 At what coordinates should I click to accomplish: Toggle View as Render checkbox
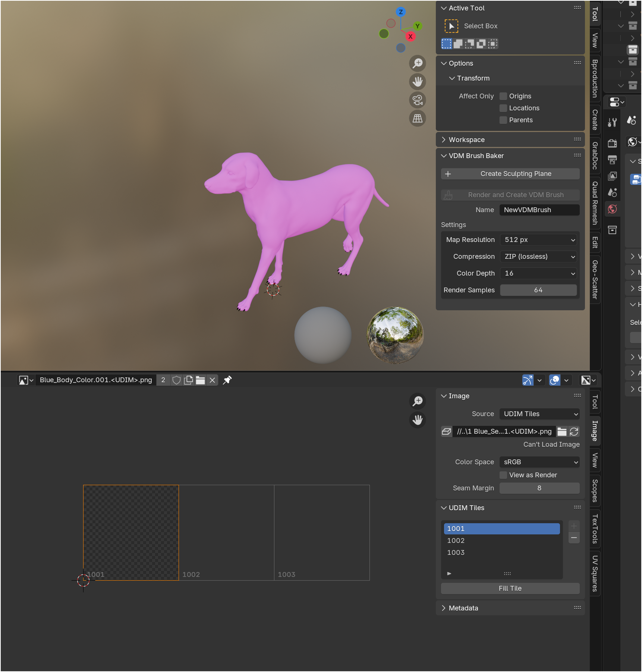click(503, 475)
